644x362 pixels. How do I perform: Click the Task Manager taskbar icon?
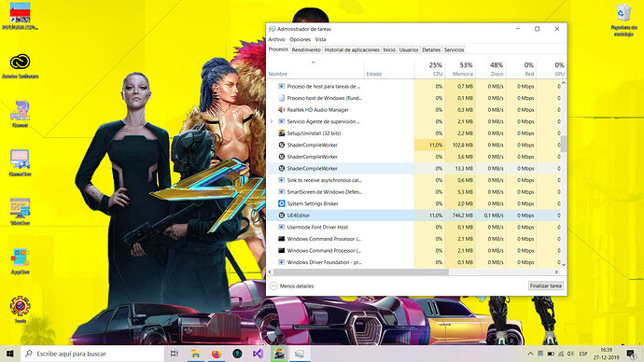(x=300, y=354)
